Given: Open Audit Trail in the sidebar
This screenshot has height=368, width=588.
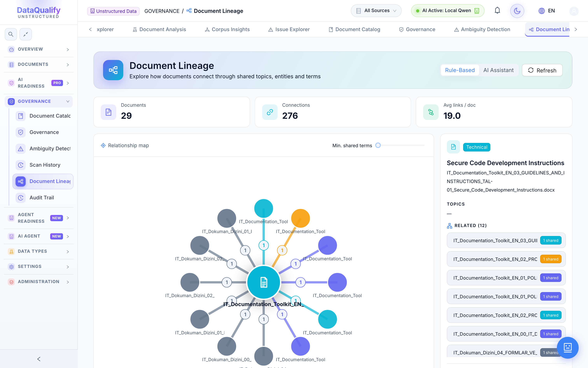Looking at the screenshot, I should pyautogui.click(x=43, y=198).
